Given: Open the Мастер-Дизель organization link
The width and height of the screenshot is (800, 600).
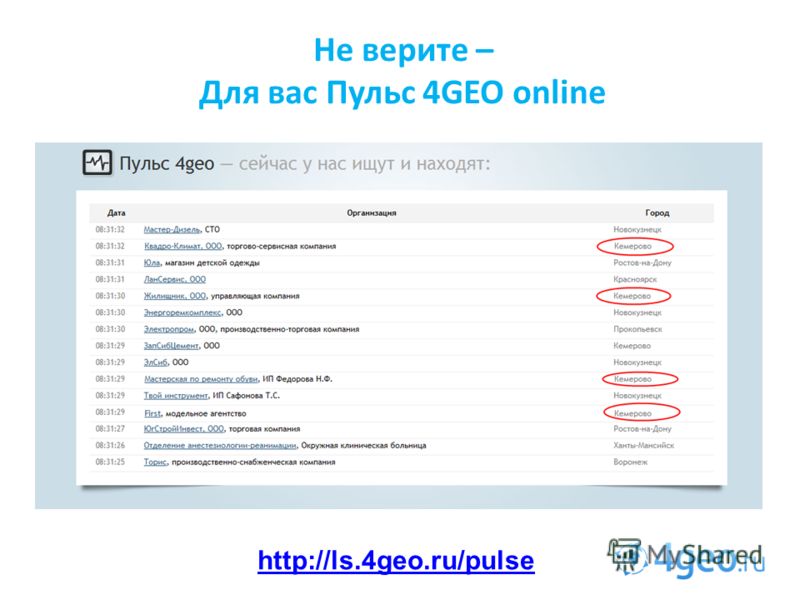Looking at the screenshot, I should [x=172, y=230].
